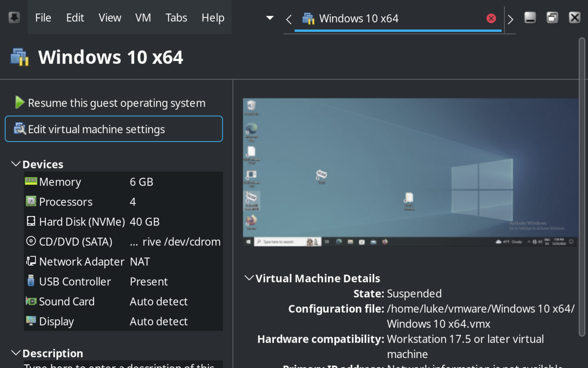Click the Hard Disk icon

31,221
